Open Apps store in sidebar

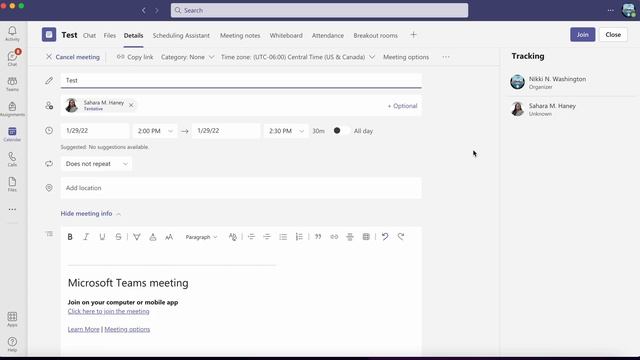coord(12,319)
